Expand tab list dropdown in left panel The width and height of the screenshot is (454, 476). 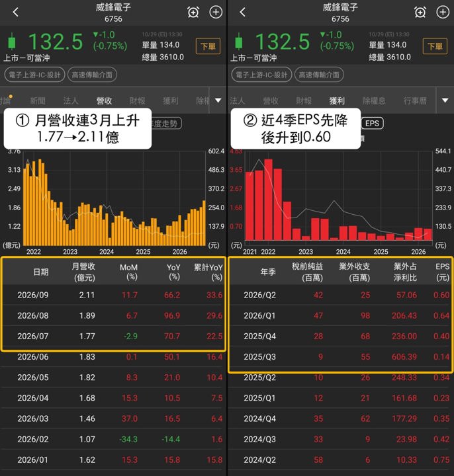218,100
